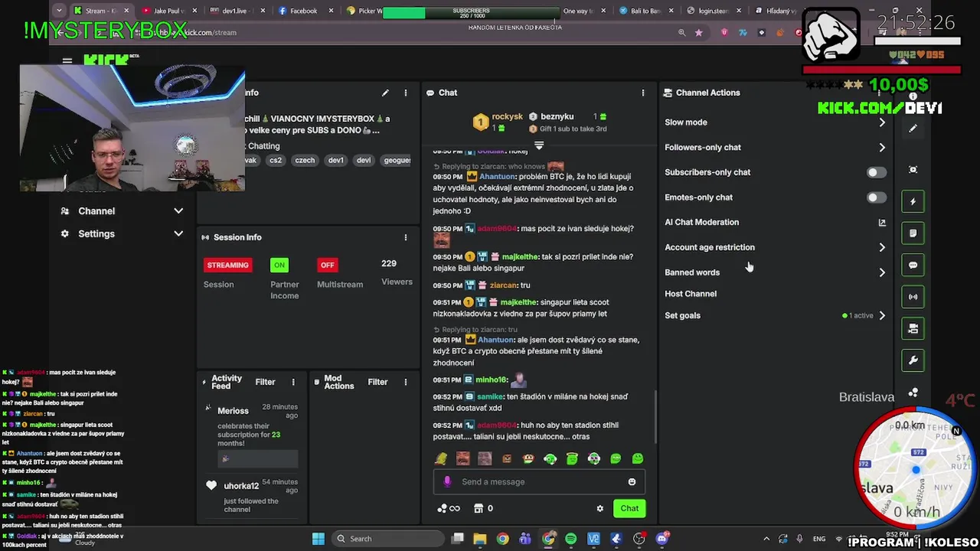Screen dimensions: 980x551
Task: Click the document note icon in right sidebar
Action: (x=913, y=233)
